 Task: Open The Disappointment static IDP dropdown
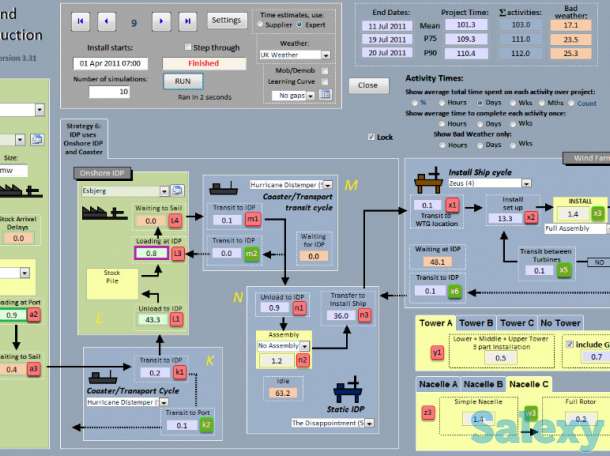coord(369,423)
